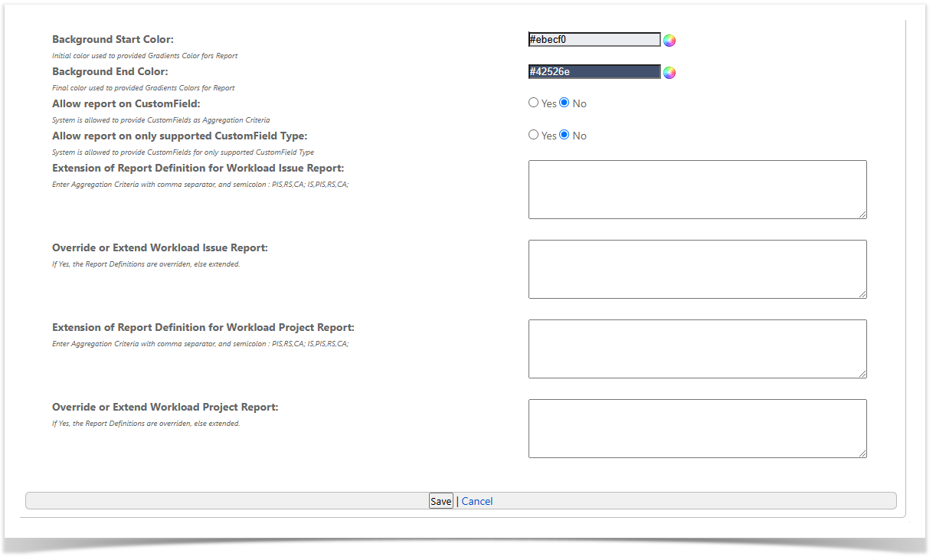936x560 pixels.
Task: Select Yes for only supported CustomField Type
Action: point(534,135)
